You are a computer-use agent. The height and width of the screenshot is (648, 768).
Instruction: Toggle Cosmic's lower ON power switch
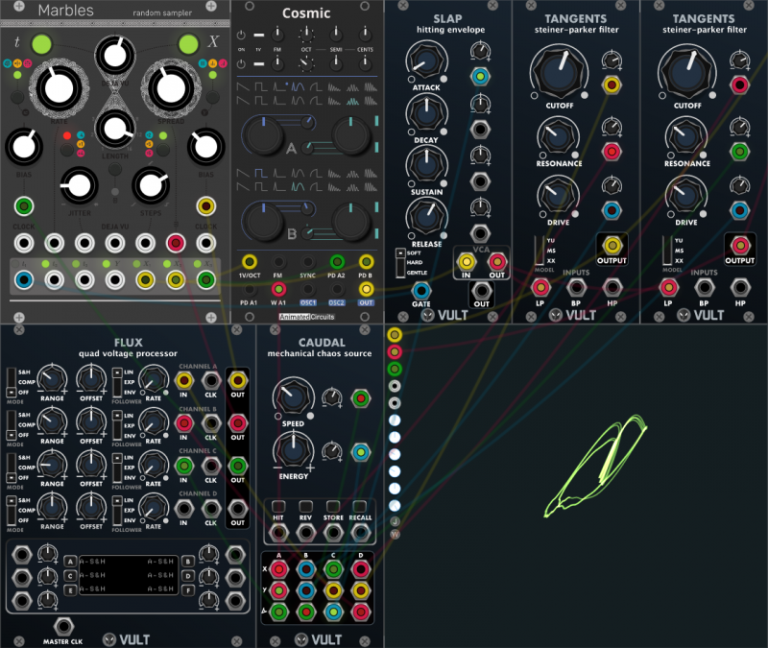[x=241, y=64]
